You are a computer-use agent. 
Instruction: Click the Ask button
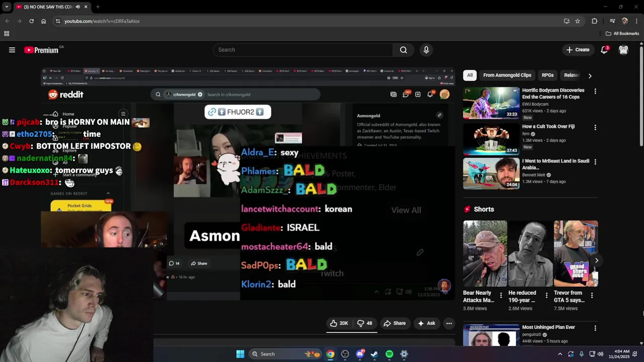click(x=426, y=323)
